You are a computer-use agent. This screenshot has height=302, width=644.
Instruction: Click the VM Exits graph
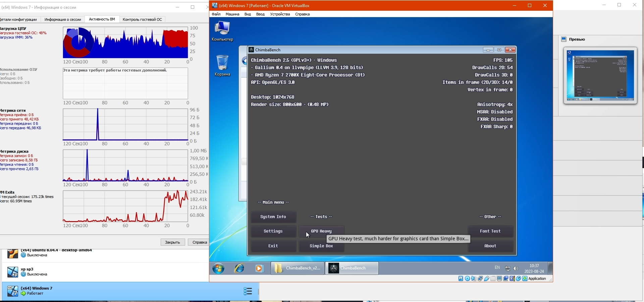(x=125, y=206)
